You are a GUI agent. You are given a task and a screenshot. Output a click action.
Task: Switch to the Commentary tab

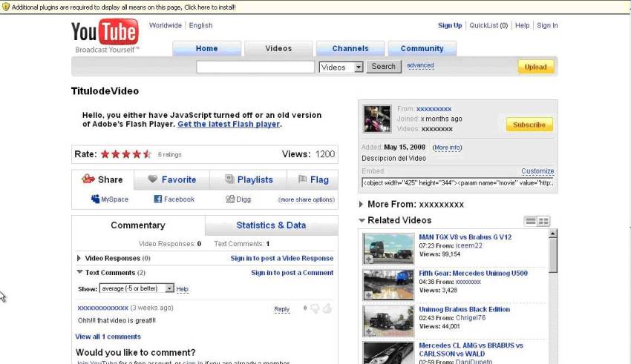[138, 225]
